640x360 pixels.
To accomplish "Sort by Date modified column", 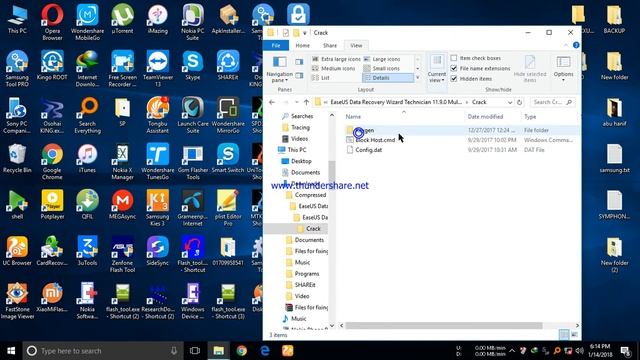I will pyautogui.click(x=485, y=117).
